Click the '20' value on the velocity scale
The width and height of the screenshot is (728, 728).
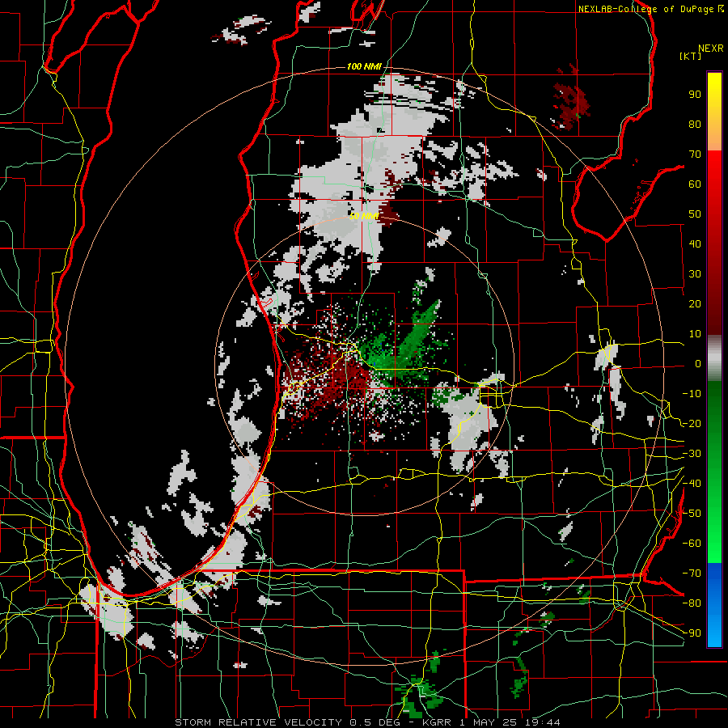click(x=695, y=303)
